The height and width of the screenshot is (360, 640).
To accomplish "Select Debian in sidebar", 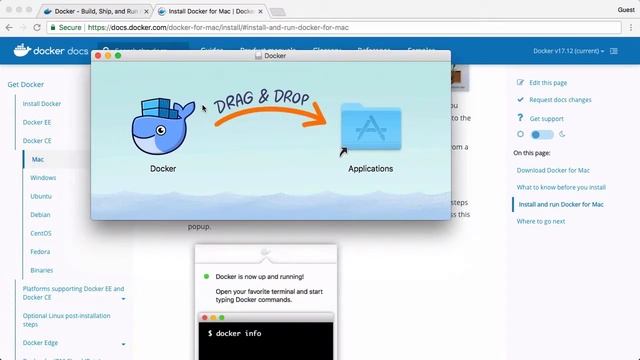I will 40,214.
